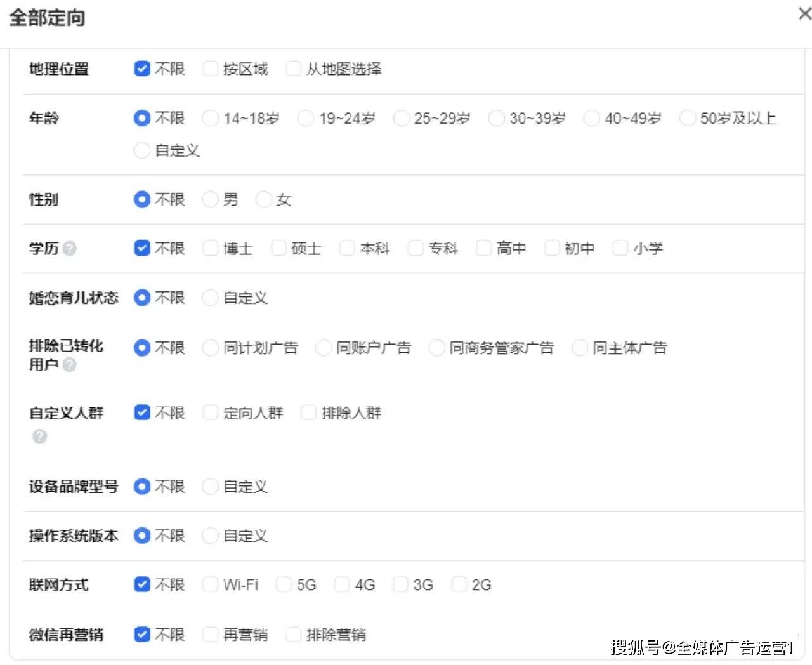
Task: Select the 19~24岁 age range
Action: (x=306, y=119)
